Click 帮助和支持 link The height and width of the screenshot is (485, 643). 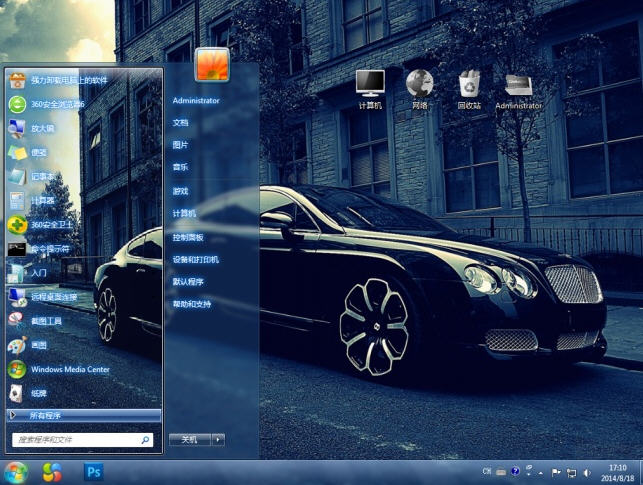coord(192,304)
